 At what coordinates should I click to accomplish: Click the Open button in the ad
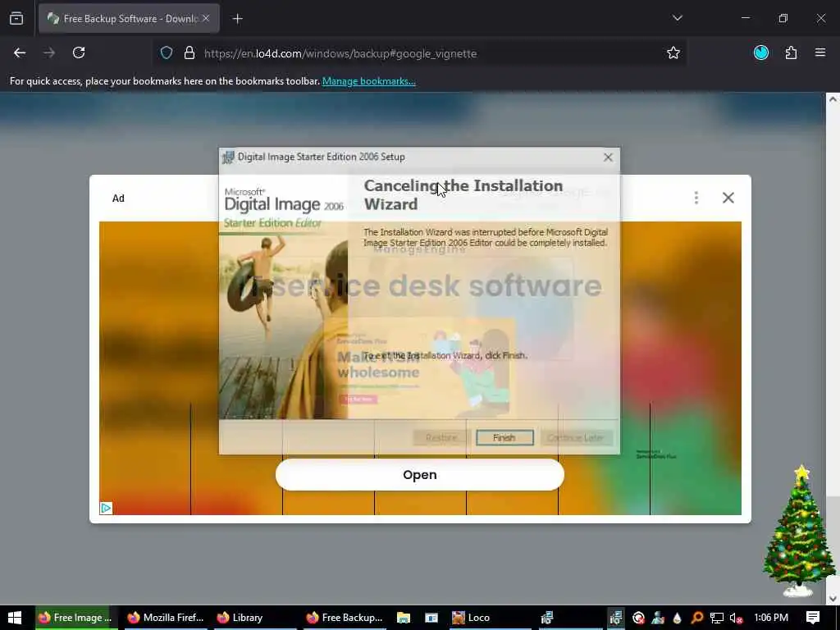click(419, 475)
